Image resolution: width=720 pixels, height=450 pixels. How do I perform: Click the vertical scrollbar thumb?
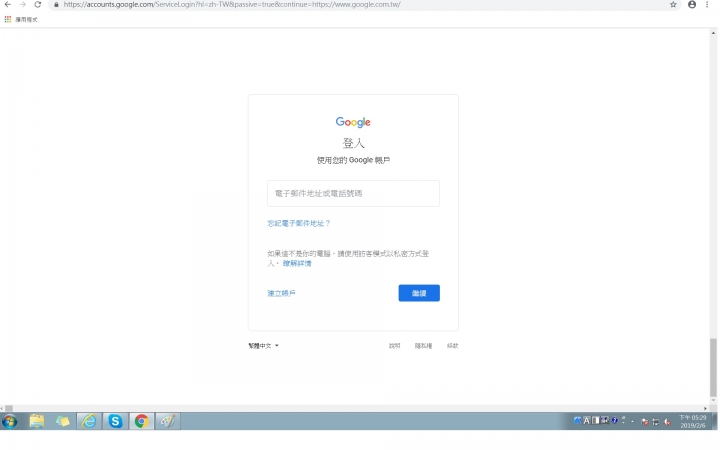coord(713,367)
